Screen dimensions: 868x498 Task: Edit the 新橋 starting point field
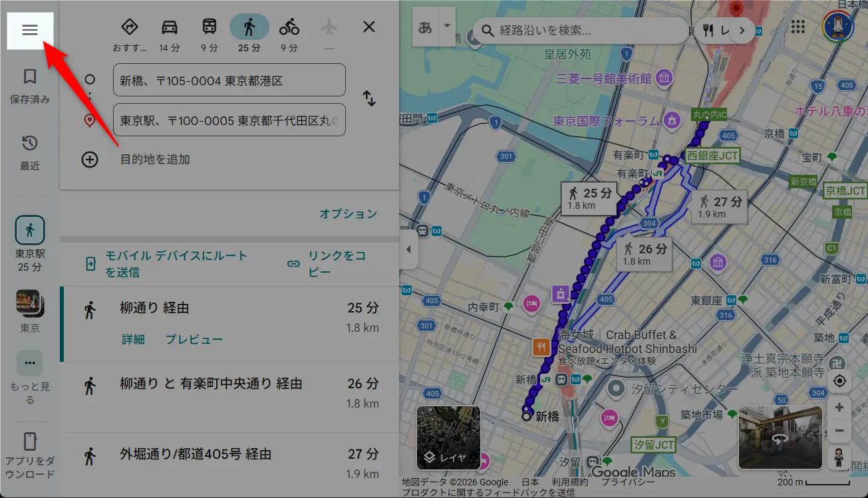click(x=229, y=80)
